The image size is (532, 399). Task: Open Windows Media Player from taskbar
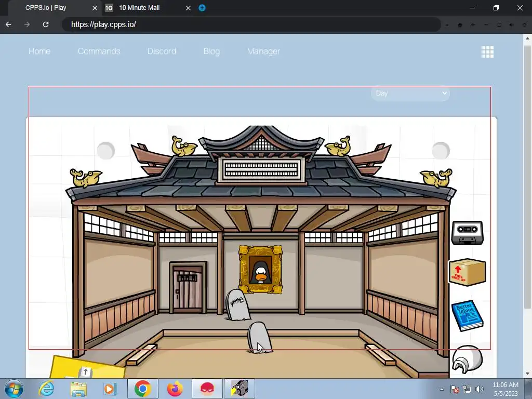point(110,389)
